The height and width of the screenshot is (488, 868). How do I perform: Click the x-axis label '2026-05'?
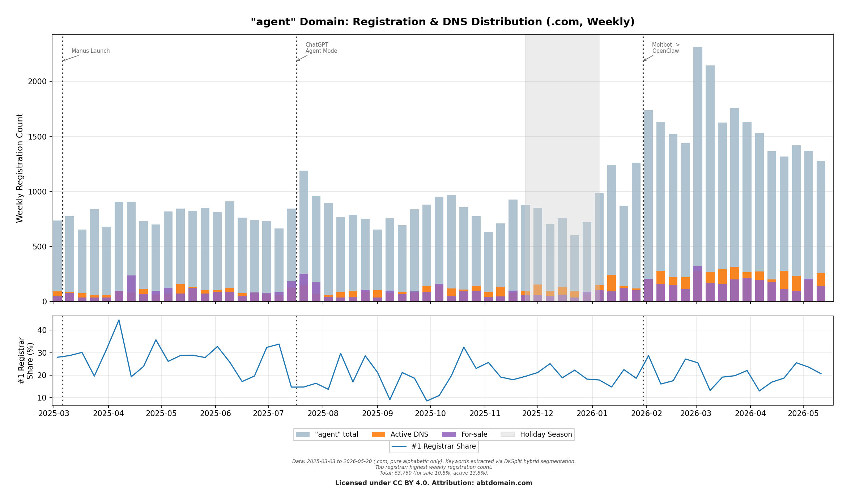pos(803,414)
